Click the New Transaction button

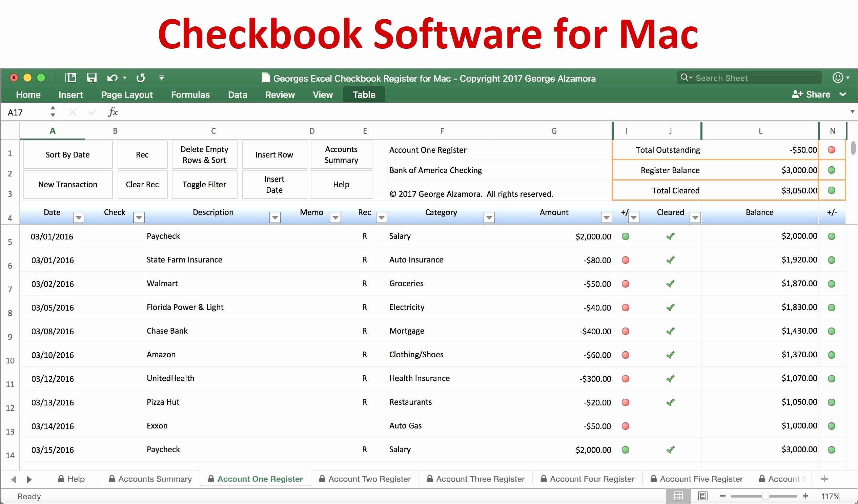(x=68, y=185)
